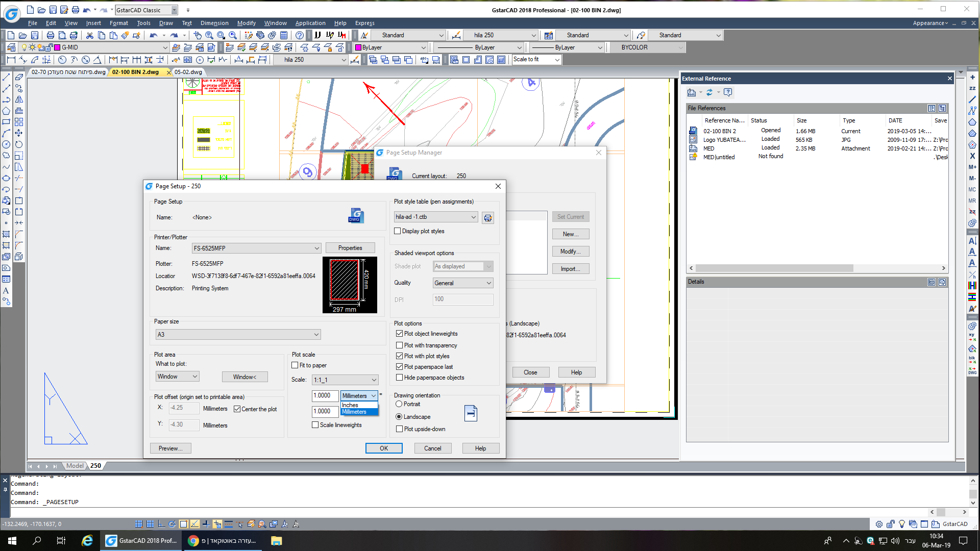Screen dimensions: 980x551
Task: Click the refresh icon in External Reference panel
Action: click(709, 92)
